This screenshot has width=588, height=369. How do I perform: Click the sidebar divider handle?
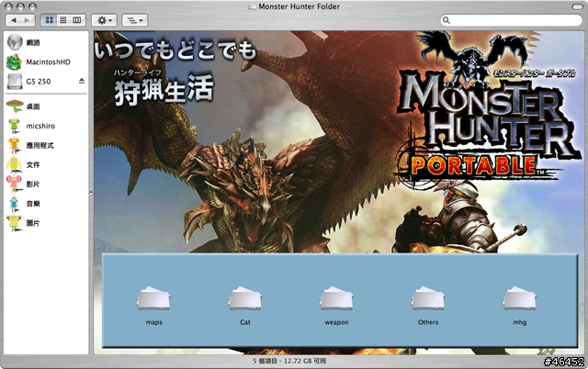tap(91, 193)
